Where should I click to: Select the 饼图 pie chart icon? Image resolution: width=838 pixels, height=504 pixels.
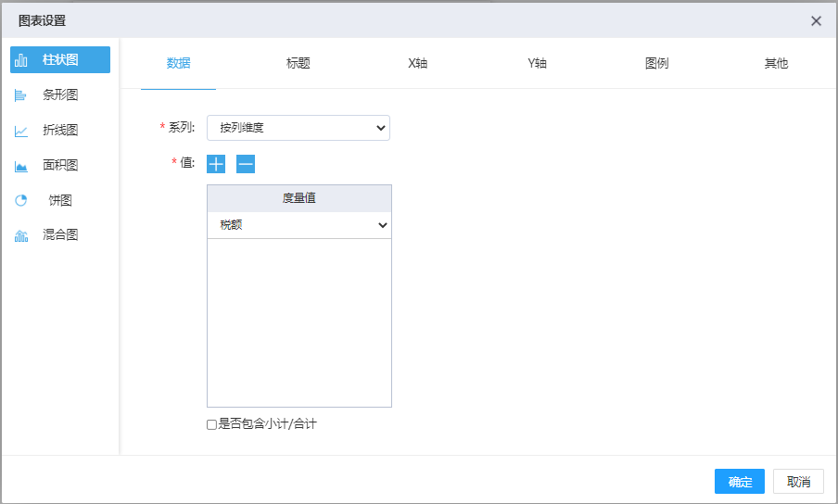tap(20, 200)
